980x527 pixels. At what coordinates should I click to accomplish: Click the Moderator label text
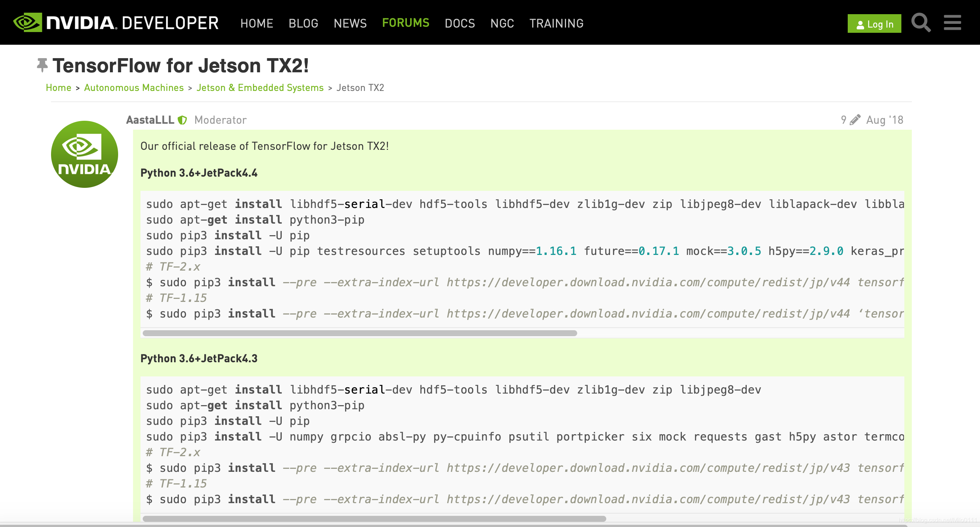(x=220, y=120)
